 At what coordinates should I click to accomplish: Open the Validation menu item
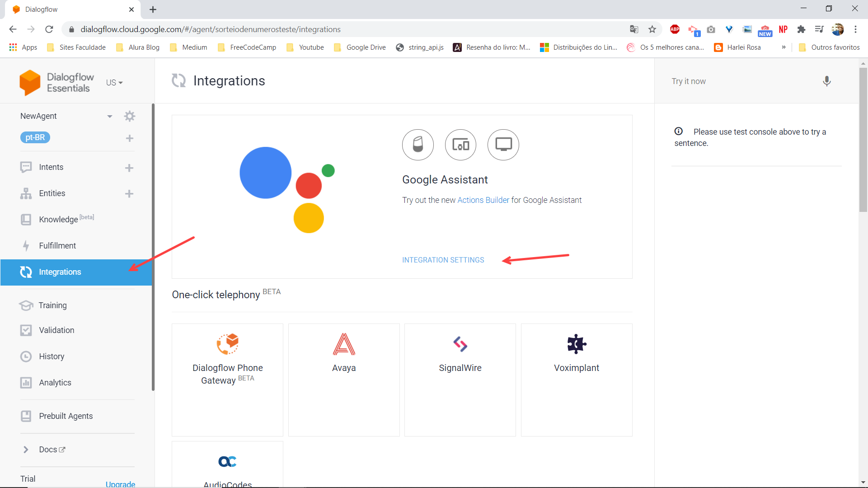(x=76, y=330)
